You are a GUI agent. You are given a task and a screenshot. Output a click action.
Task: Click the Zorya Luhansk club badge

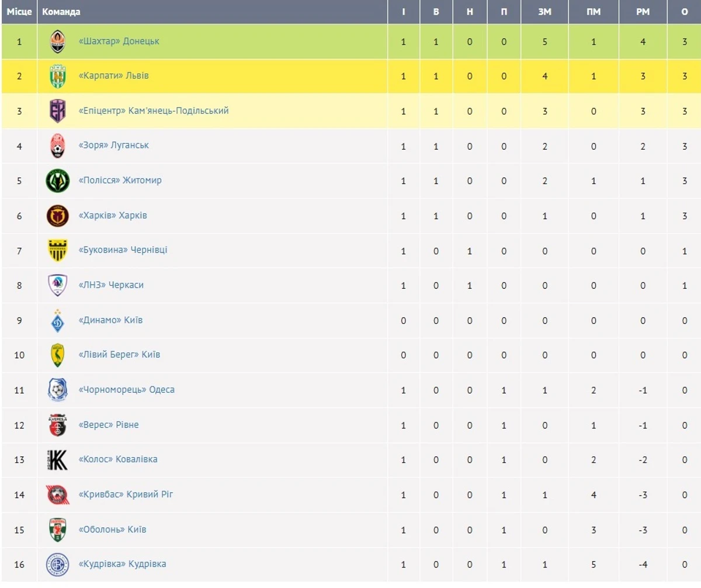tap(57, 146)
